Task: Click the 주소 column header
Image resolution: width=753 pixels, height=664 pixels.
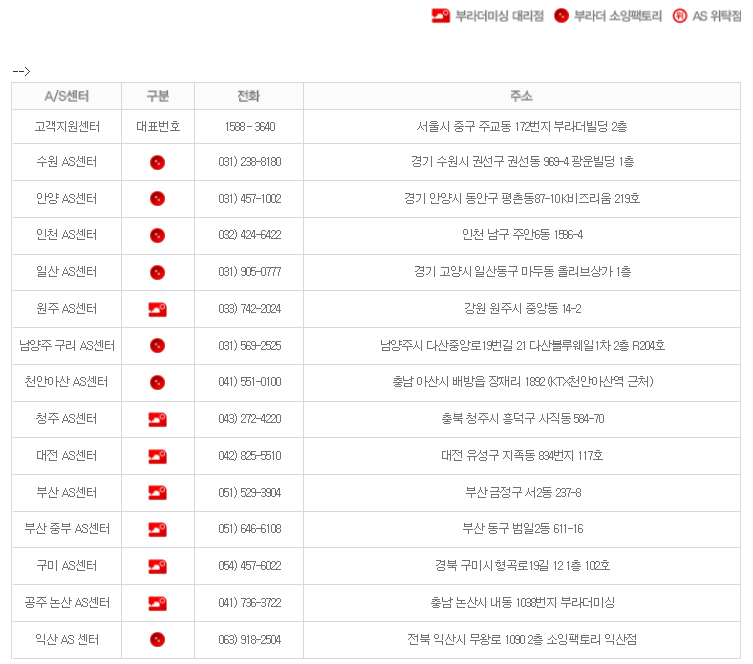Action: coord(522,96)
